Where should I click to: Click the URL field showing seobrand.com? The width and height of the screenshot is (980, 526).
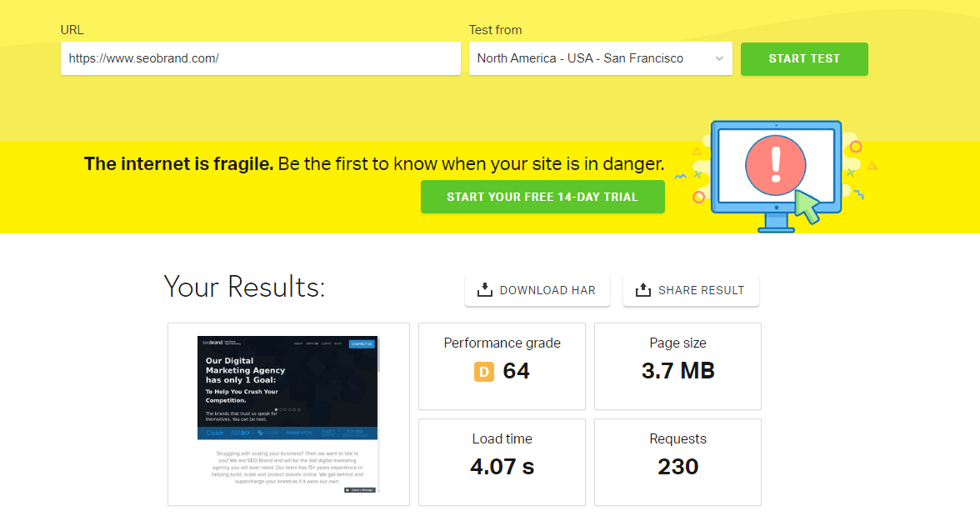(260, 58)
